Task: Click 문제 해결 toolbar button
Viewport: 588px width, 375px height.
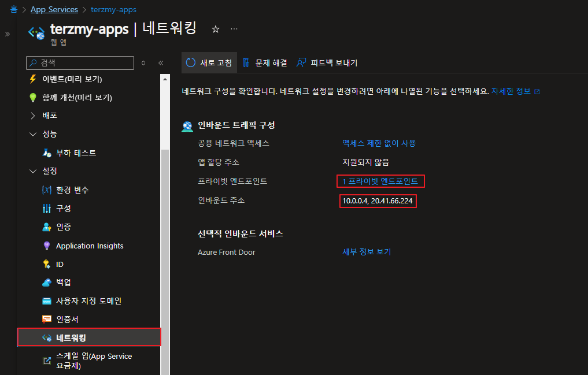Action: [265, 62]
